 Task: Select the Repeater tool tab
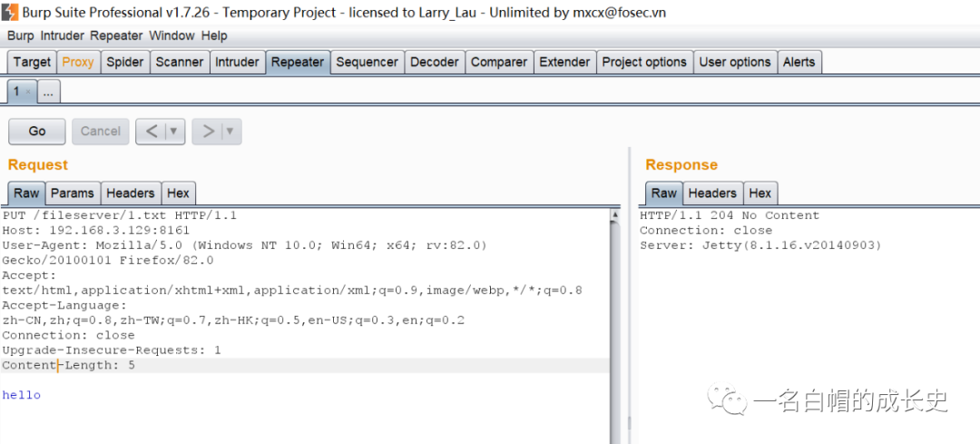click(298, 63)
